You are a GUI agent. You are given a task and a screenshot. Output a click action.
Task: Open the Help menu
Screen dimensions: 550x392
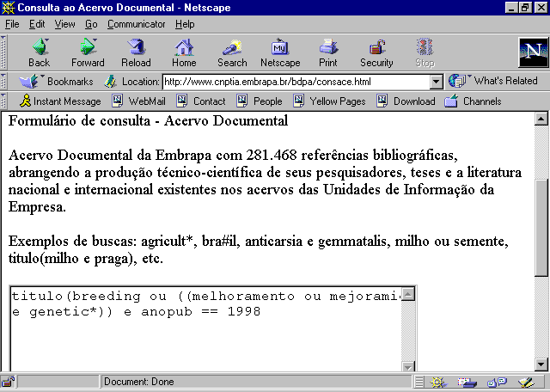185,24
